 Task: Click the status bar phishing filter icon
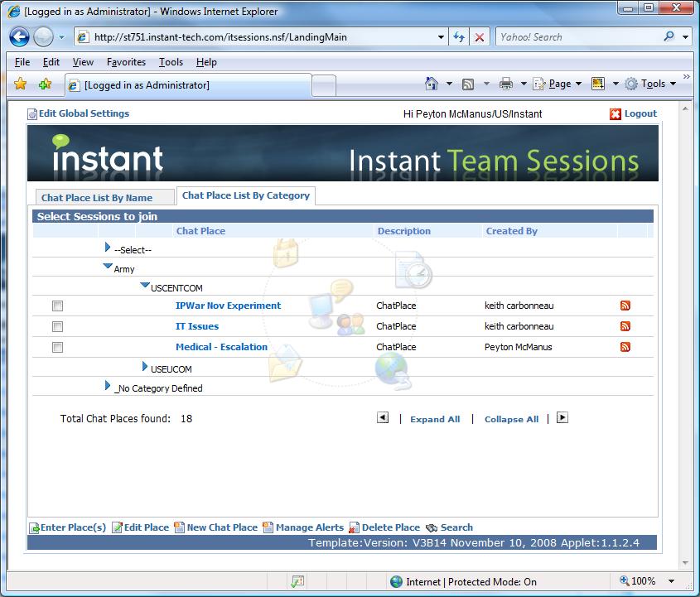(297, 581)
